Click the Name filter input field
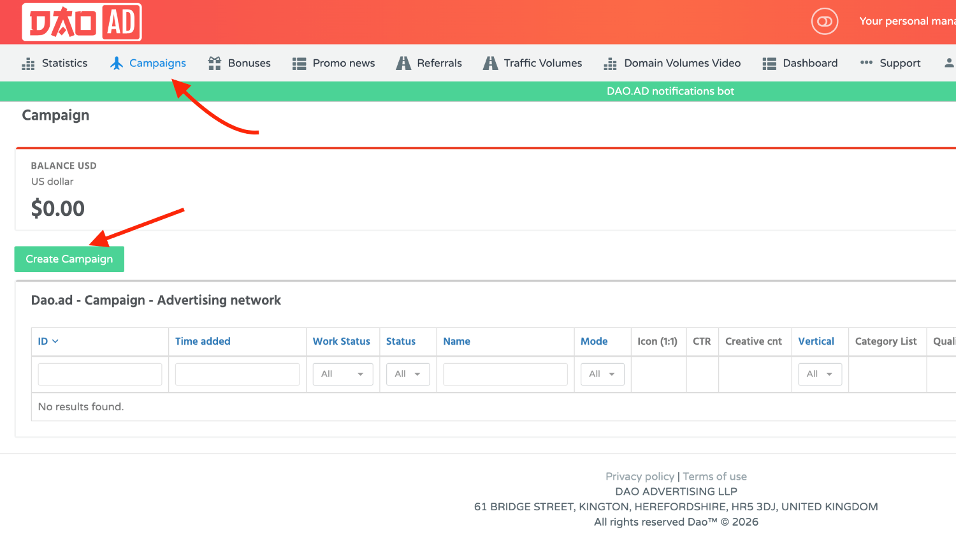This screenshot has width=956, height=560. click(505, 374)
